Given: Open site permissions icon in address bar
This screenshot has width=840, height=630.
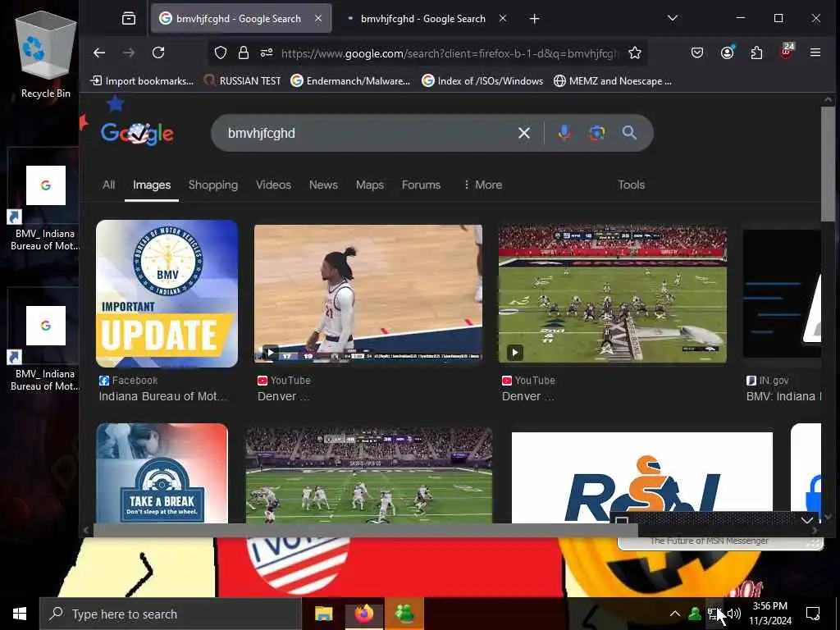Looking at the screenshot, I should [267, 52].
